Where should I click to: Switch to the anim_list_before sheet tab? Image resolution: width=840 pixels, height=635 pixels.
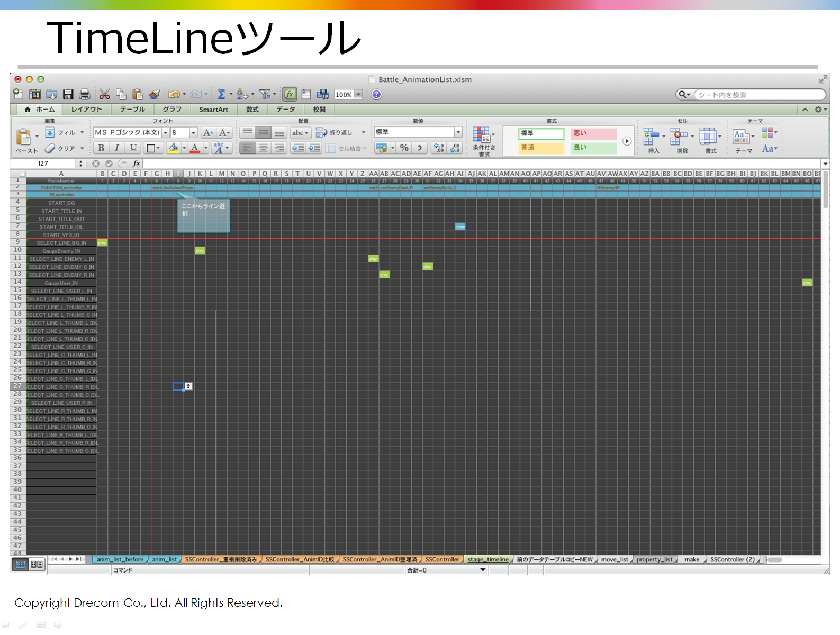click(x=120, y=559)
